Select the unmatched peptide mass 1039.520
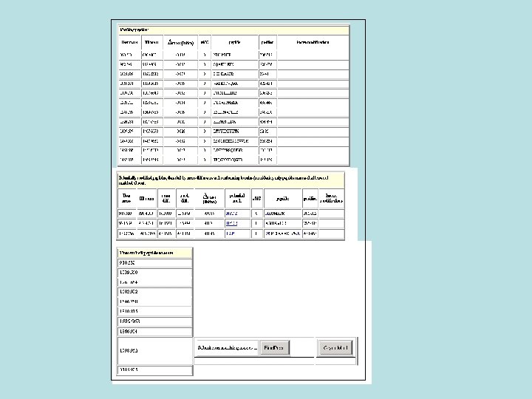The width and height of the screenshot is (532, 399). [154, 273]
